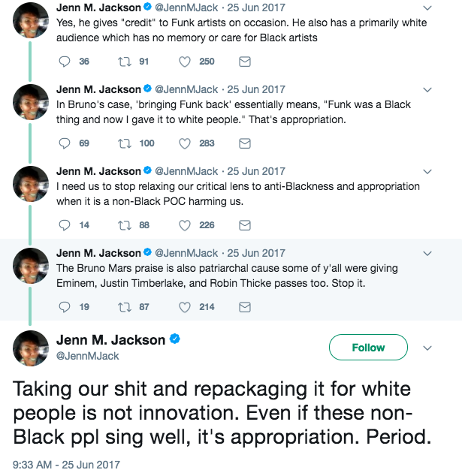Open chevron menu on the Eminem tweet

point(427,254)
